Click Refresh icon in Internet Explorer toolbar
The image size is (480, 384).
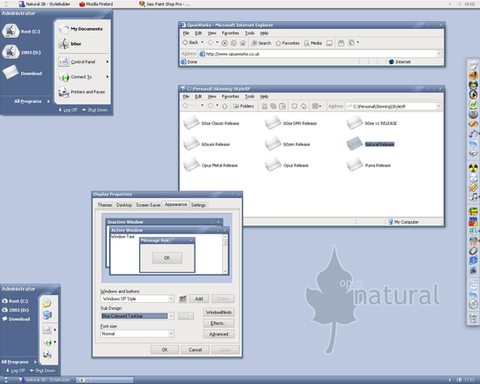click(x=234, y=43)
